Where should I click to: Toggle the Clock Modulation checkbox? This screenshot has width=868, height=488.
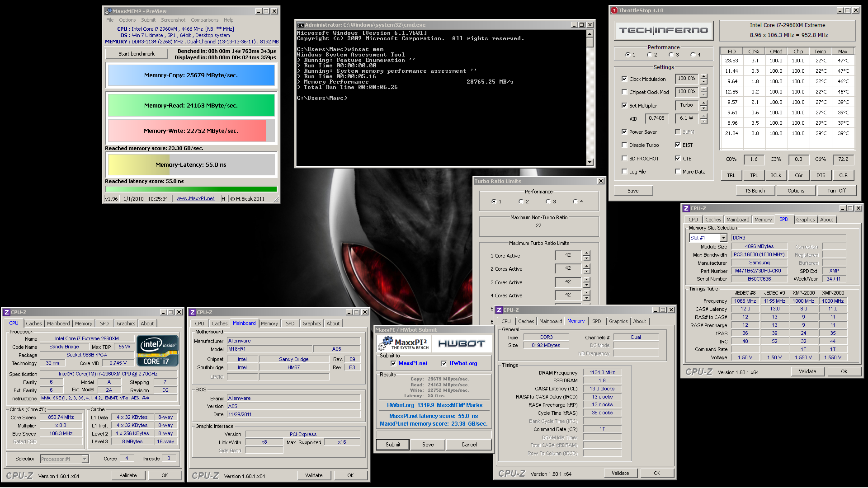624,79
